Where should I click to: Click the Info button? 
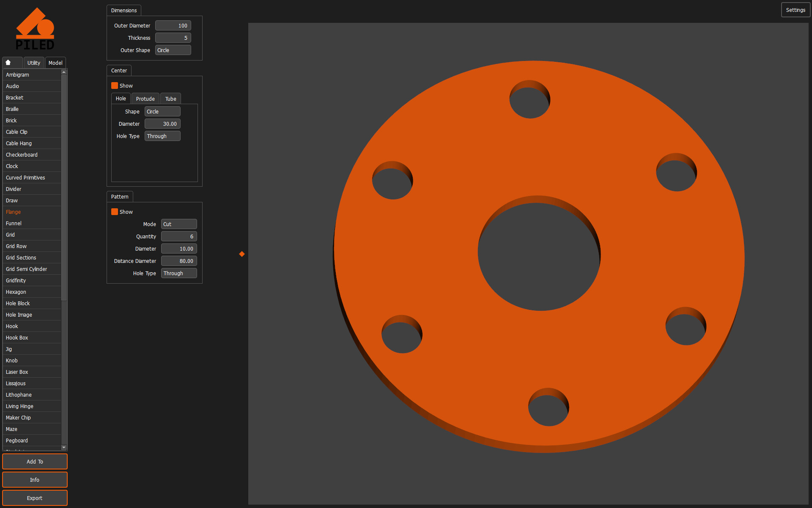pos(35,480)
